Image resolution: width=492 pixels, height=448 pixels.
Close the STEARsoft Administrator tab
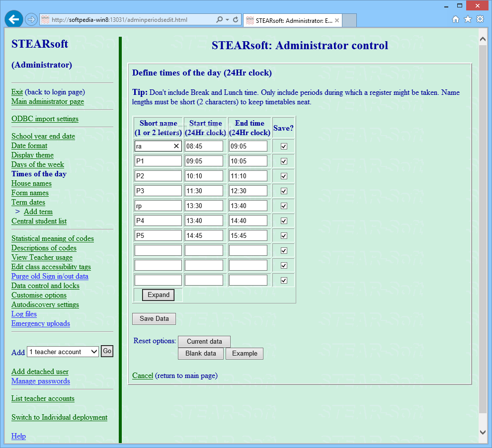pyautogui.click(x=336, y=20)
